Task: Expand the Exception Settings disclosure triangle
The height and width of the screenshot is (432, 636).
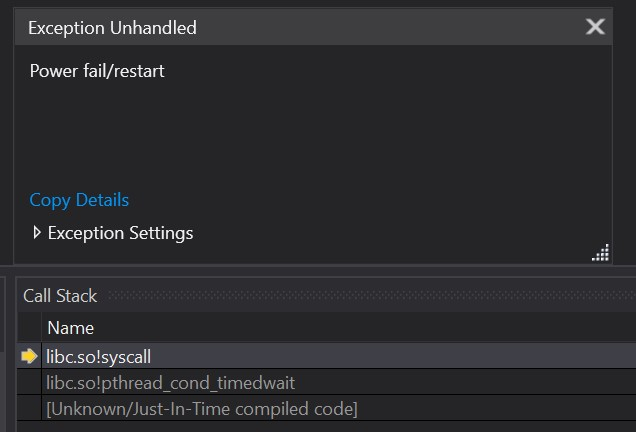Action: pos(37,232)
